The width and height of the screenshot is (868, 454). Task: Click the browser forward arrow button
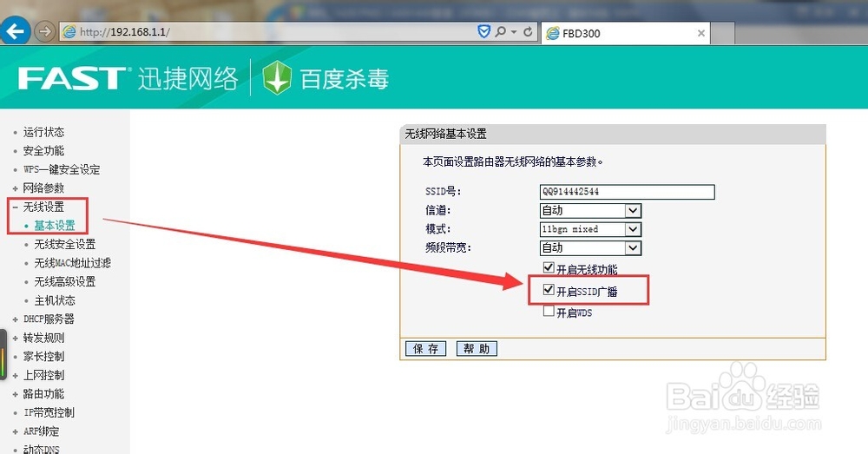tap(44, 31)
